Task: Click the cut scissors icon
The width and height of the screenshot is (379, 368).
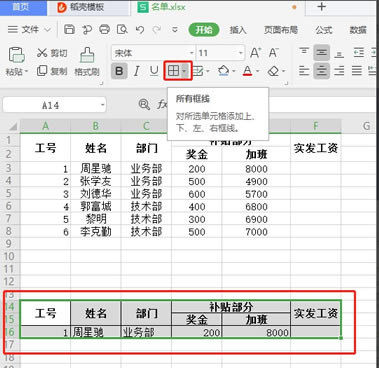Action: (42, 53)
